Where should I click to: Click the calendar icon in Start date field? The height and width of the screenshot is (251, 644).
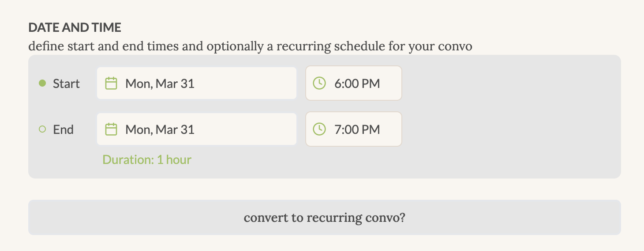[111, 83]
